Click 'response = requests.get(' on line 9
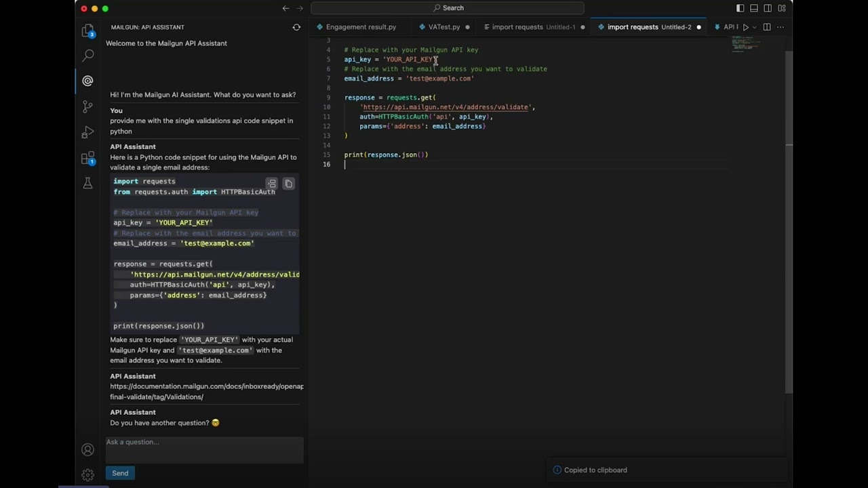The width and height of the screenshot is (868, 488). 390,98
